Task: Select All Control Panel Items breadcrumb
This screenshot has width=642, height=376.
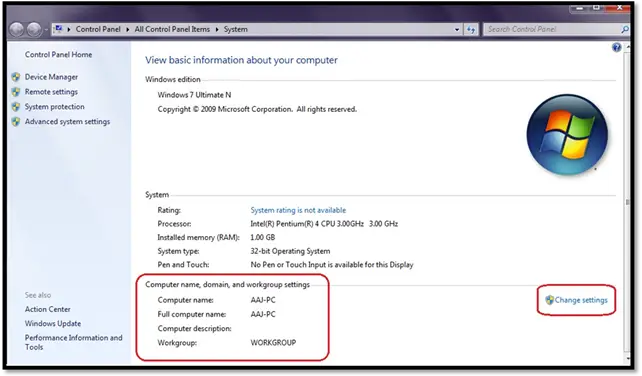Action: (172, 29)
